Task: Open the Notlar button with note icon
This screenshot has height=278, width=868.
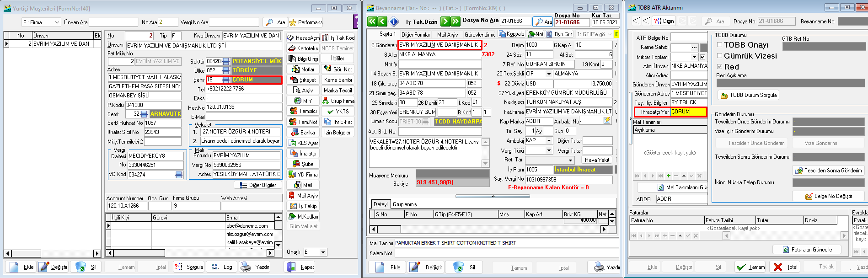Action: tap(303, 69)
